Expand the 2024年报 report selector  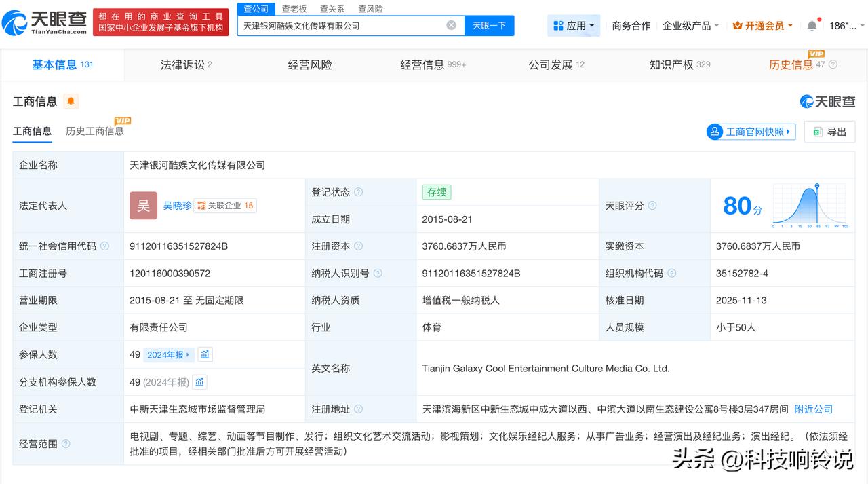(170, 354)
